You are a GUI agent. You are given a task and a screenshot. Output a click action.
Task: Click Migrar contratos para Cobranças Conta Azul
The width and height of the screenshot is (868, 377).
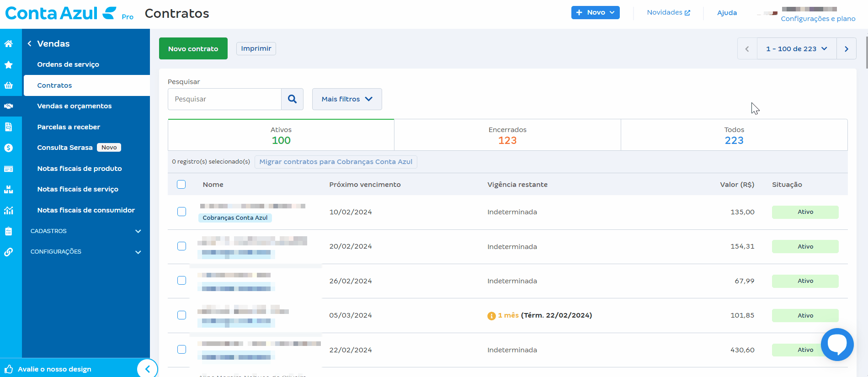335,162
